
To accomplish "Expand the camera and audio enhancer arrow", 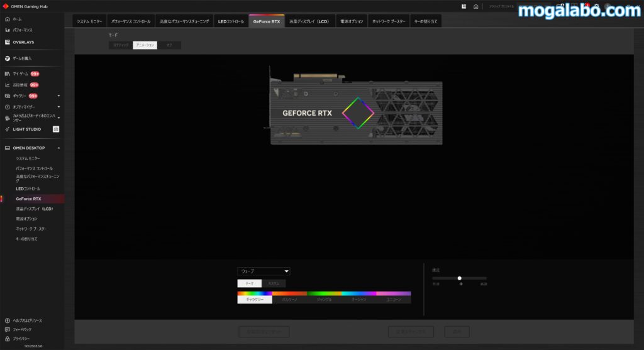I will [58, 118].
